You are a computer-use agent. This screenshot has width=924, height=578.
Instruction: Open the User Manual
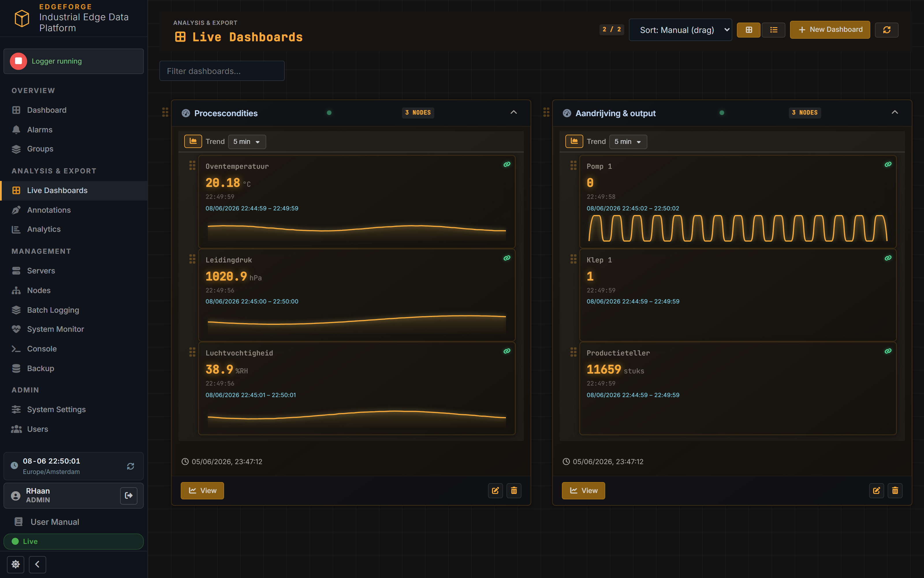(x=74, y=522)
